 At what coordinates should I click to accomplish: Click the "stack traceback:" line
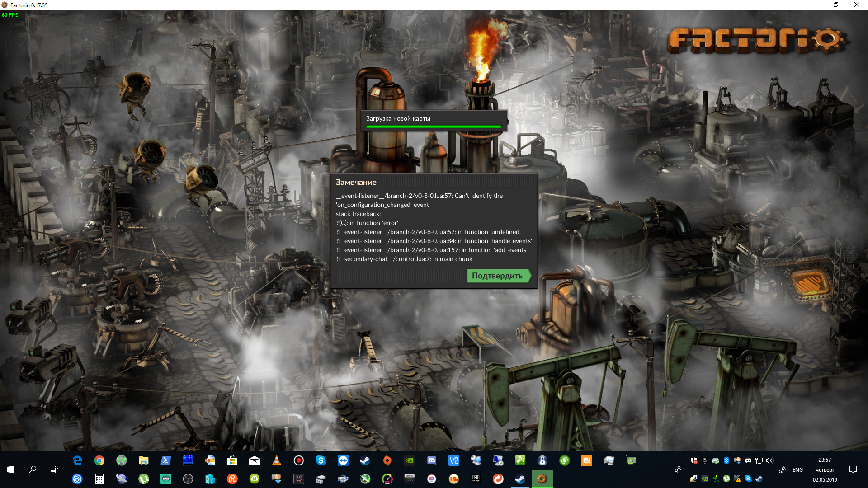(358, 214)
